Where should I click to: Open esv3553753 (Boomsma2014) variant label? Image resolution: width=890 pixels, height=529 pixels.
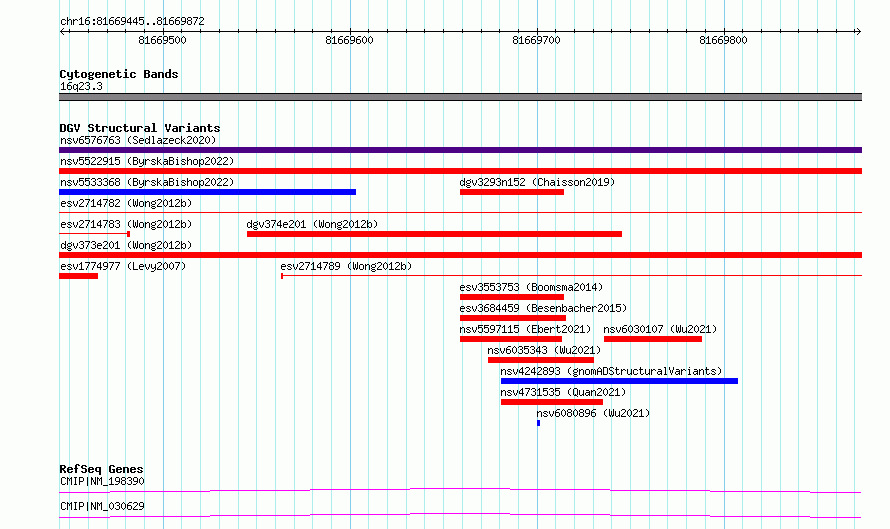(x=531, y=287)
